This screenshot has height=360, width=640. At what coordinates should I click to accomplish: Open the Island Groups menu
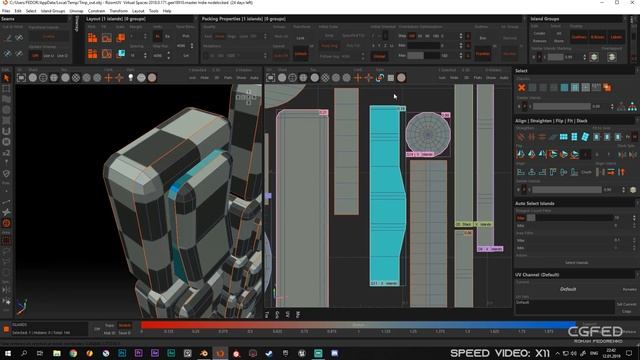tap(53, 11)
